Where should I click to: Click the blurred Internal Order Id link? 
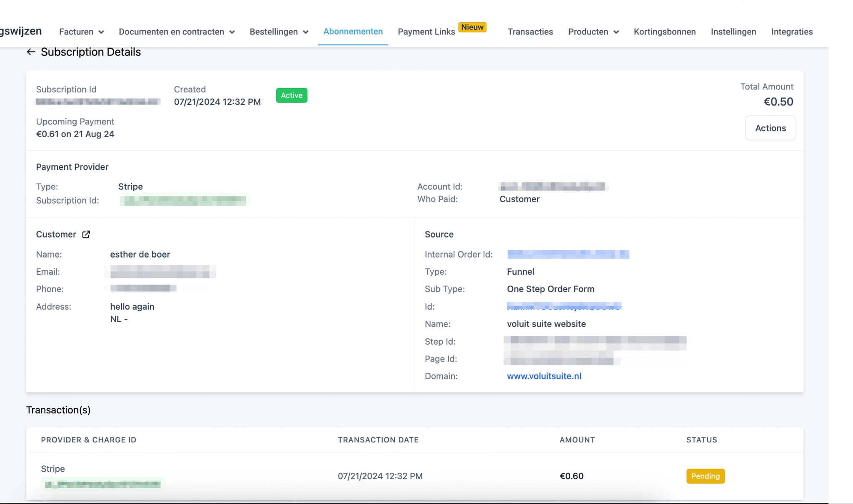[568, 254]
